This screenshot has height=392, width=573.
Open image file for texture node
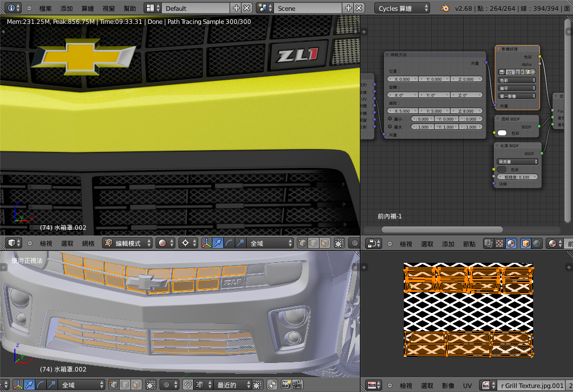528,72
